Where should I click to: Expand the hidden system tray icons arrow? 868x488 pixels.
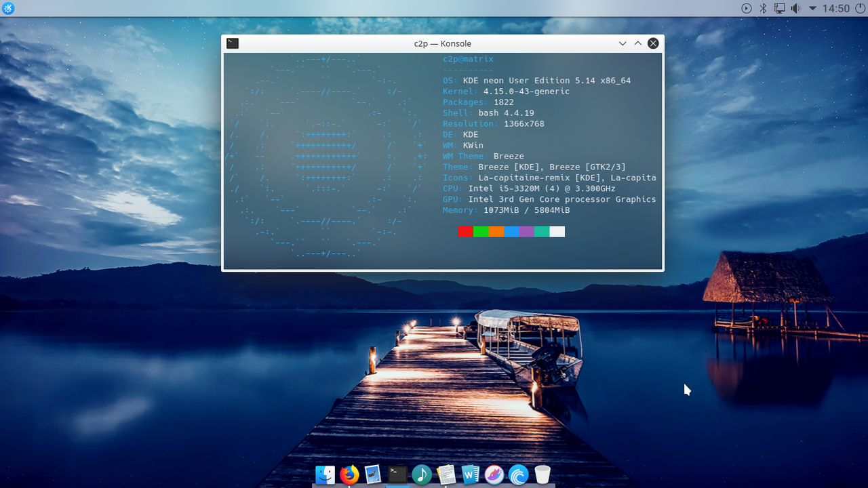812,9
